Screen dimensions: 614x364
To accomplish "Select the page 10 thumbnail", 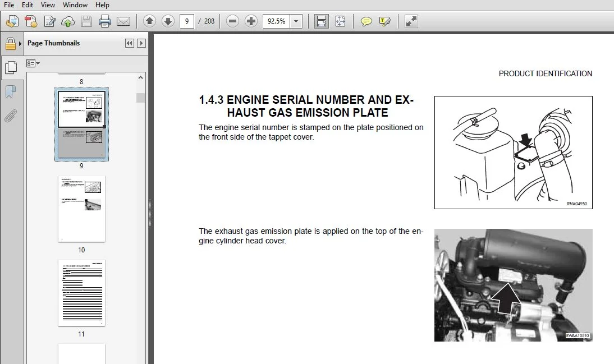I will pyautogui.click(x=81, y=209).
